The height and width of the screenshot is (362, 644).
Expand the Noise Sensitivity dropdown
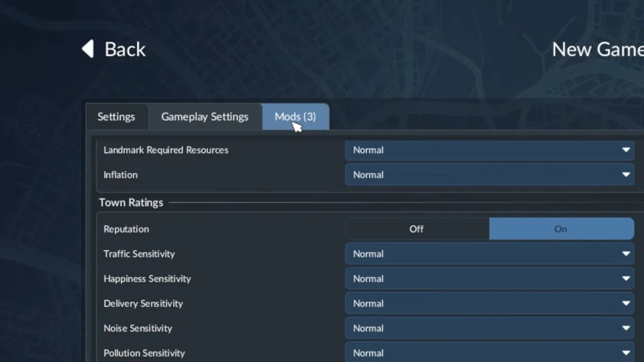[x=490, y=328]
